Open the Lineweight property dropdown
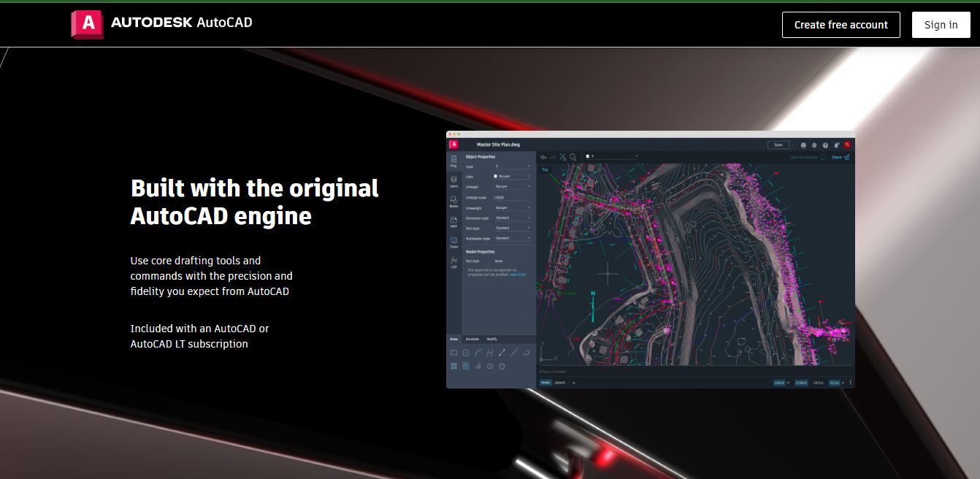980x479 pixels. 512,207
